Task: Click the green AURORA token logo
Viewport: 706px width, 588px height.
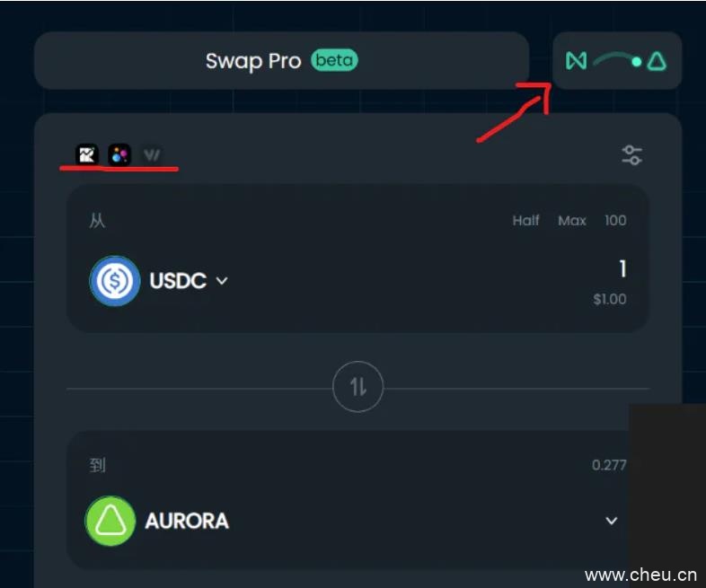Action: (x=110, y=521)
